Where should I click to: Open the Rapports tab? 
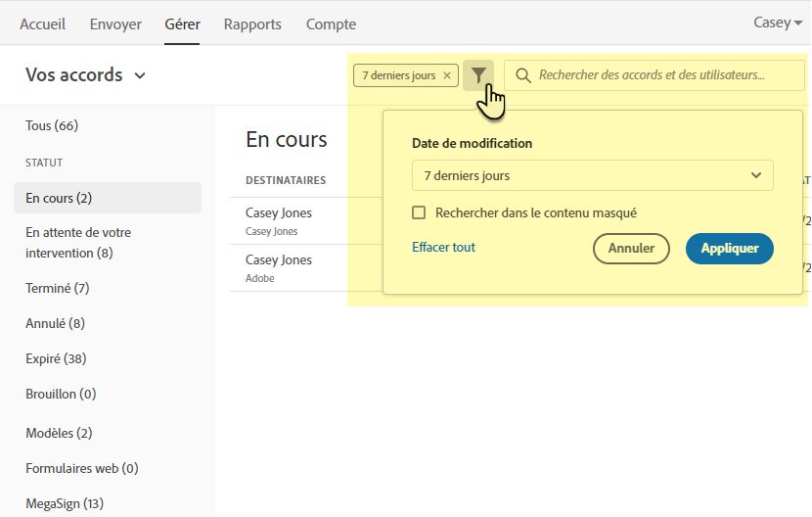click(x=252, y=24)
